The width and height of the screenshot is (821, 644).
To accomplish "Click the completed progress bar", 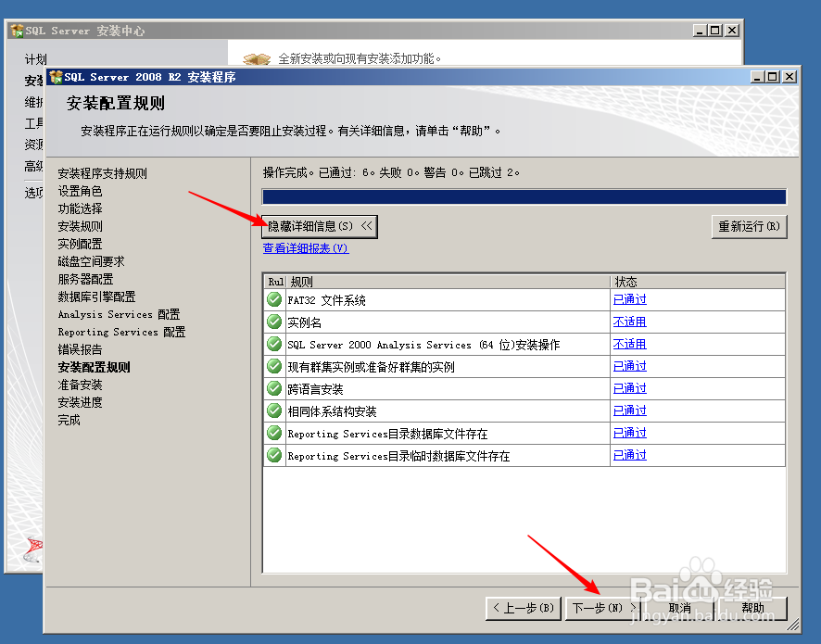I will (x=524, y=196).
